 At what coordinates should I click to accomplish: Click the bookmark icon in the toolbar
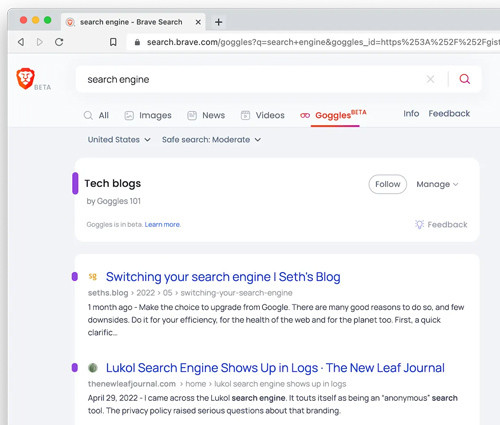[x=113, y=42]
